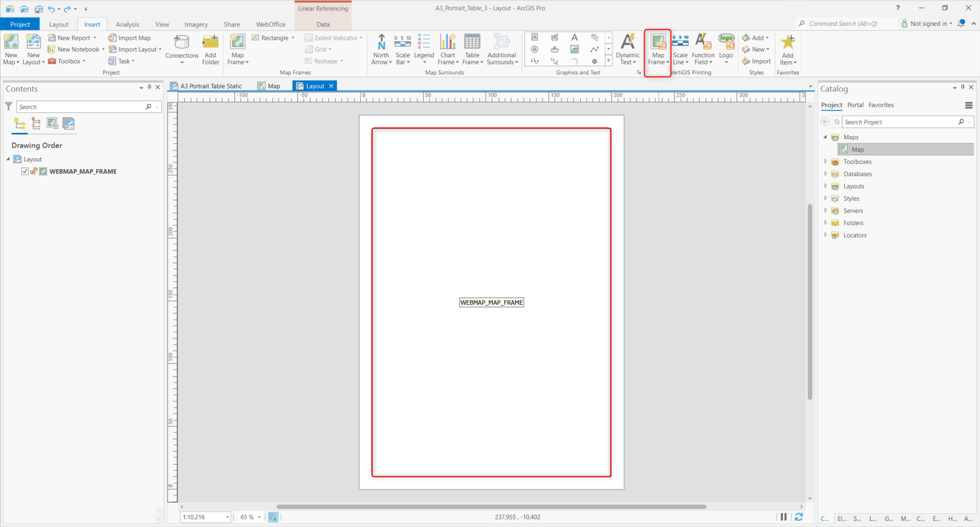Insert a Picture from Graphics and Text gallery

coord(574,49)
